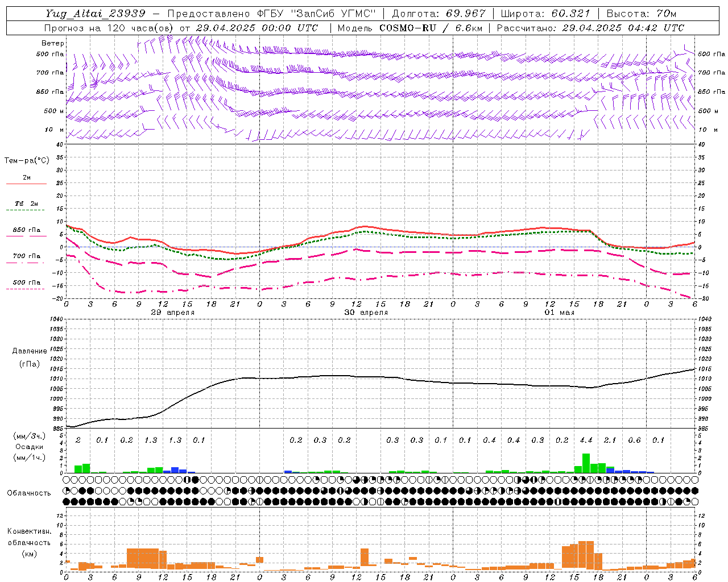Click the Тем-ра(°C) panel label
Image resolution: width=728 pixels, height=582 pixels.
pyautogui.click(x=27, y=161)
